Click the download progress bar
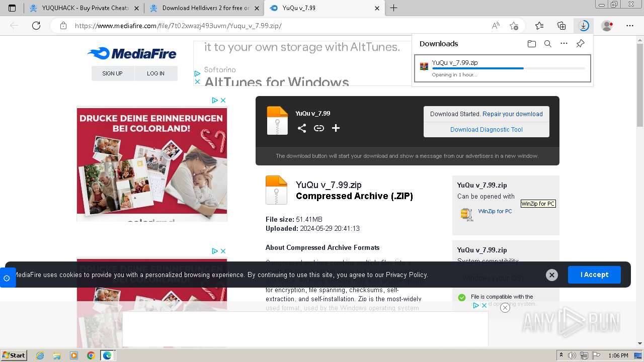This screenshot has height=362, width=644. (x=508, y=68)
